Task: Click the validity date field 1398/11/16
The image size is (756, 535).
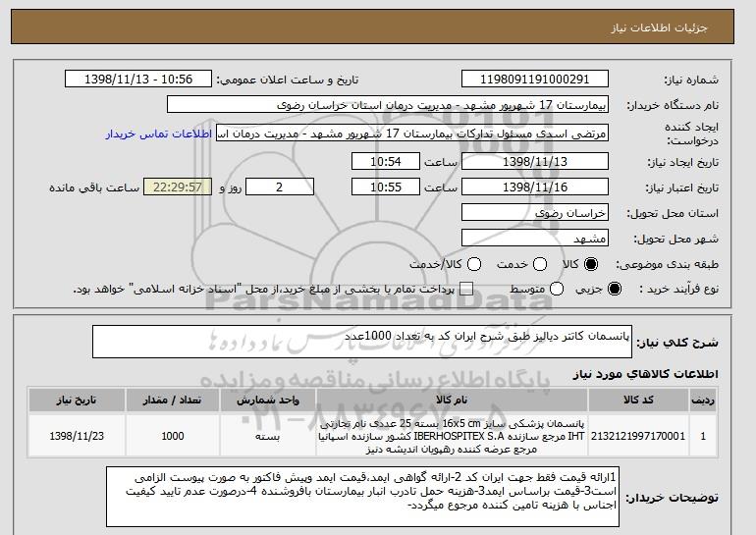Action: click(535, 187)
